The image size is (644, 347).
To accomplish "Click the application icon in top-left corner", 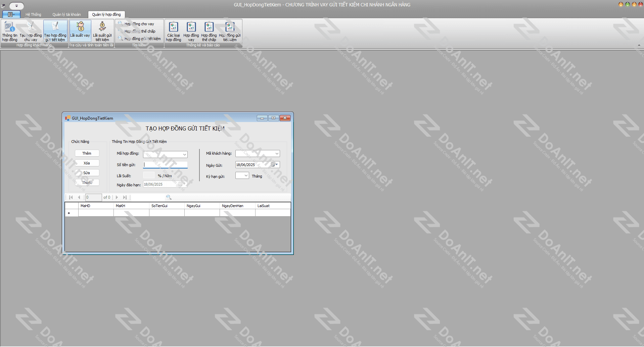I will coord(3,6).
